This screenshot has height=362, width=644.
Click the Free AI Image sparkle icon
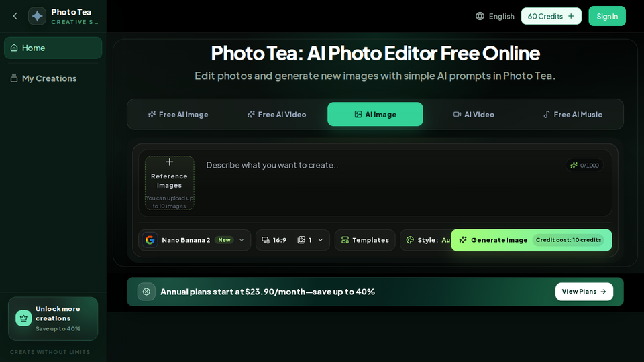(152, 114)
